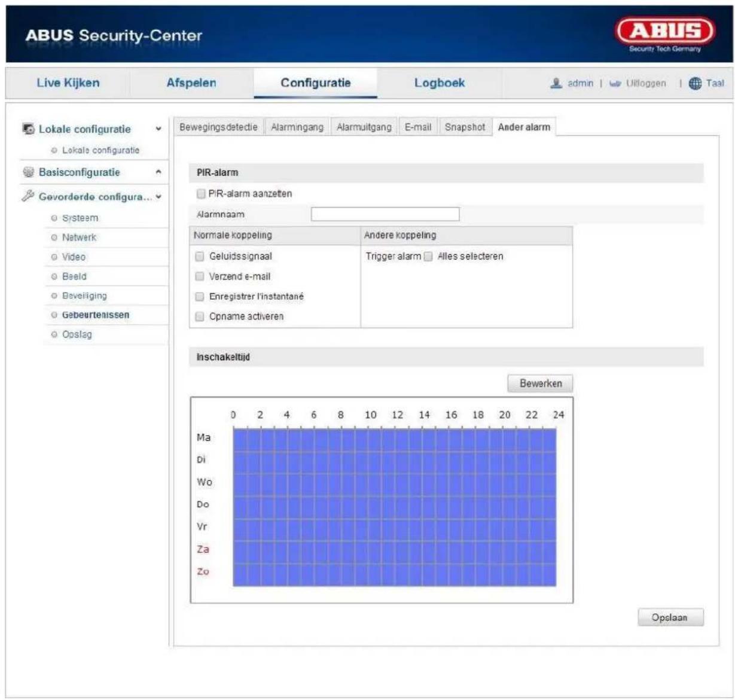
Task: Open the Opslag menu item
Action: (x=77, y=334)
